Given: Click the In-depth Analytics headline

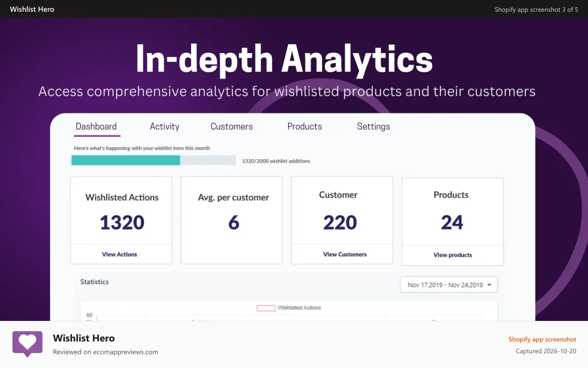Looking at the screenshot, I should pyautogui.click(x=284, y=59).
